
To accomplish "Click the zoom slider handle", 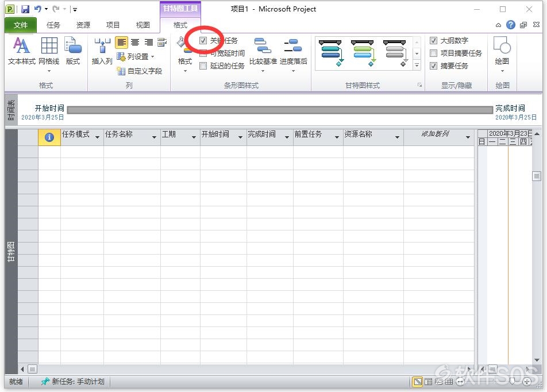I will pos(512,382).
